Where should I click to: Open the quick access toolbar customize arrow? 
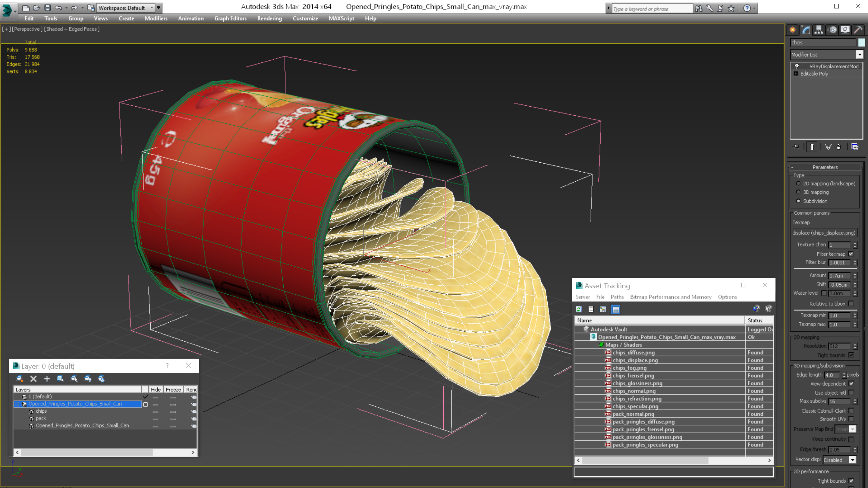158,8
